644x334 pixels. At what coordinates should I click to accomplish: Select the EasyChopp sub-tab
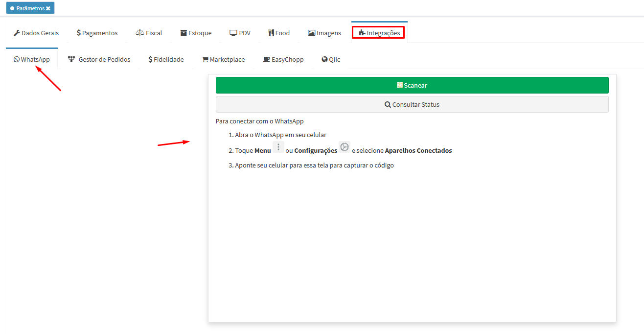[283, 59]
